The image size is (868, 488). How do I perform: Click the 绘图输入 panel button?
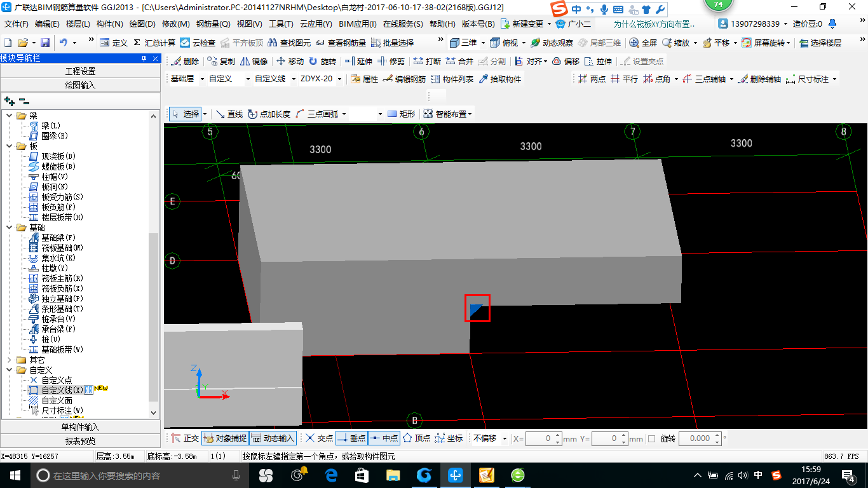pos(80,85)
